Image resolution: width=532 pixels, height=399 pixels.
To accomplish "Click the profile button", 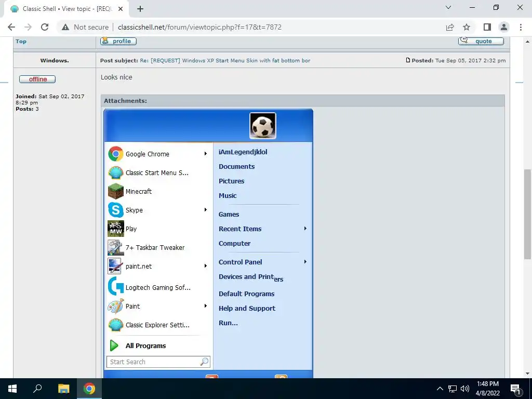I will [118, 41].
